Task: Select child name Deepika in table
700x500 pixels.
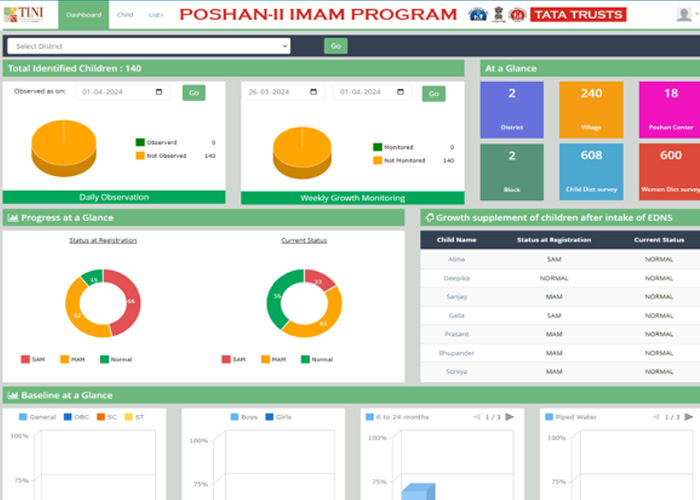Action: (456, 278)
